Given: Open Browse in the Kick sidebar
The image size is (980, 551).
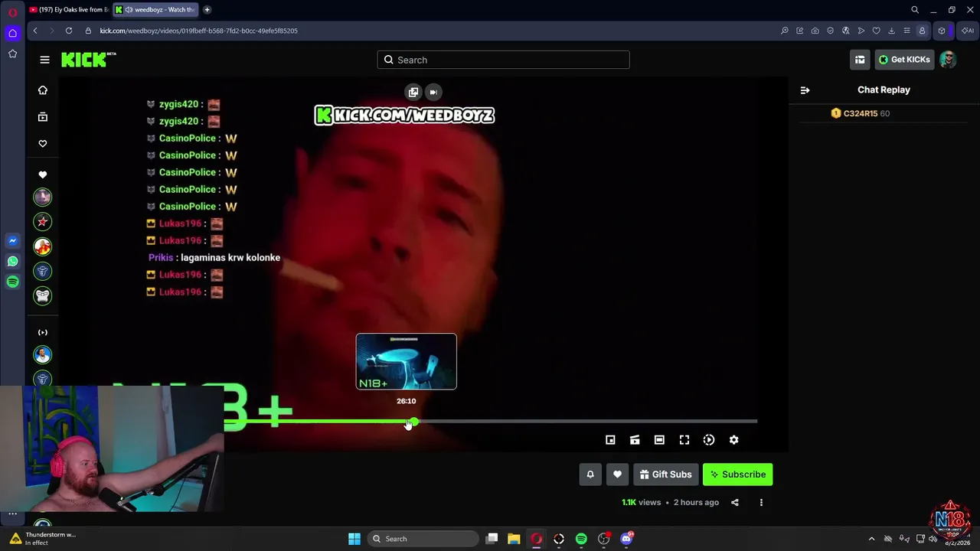Looking at the screenshot, I should click(x=43, y=117).
